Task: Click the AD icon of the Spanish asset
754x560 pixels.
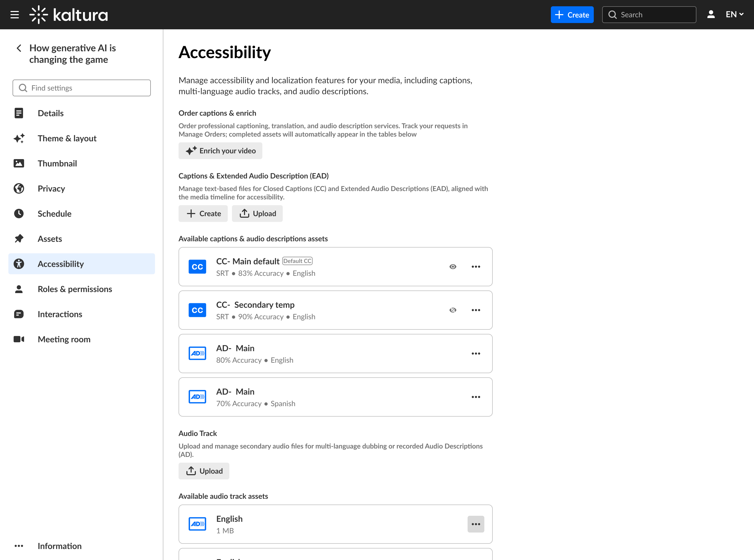Action: [x=197, y=397]
